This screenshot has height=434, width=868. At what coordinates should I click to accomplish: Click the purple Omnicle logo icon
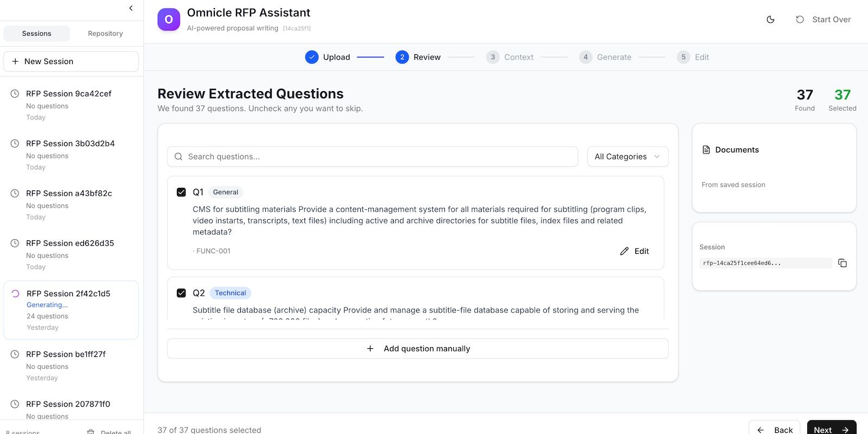(169, 20)
